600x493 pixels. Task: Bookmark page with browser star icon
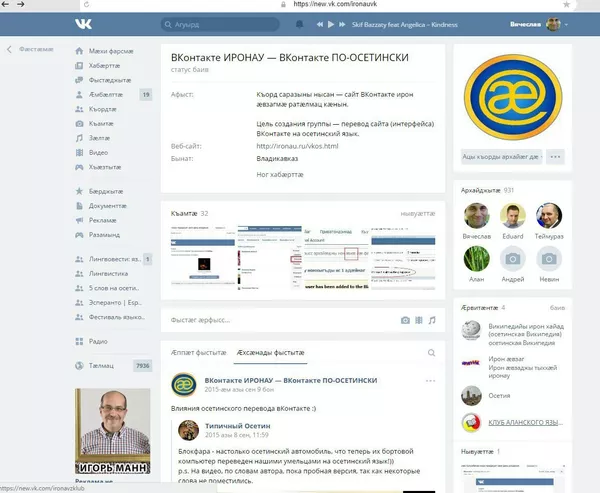tap(567, 5)
